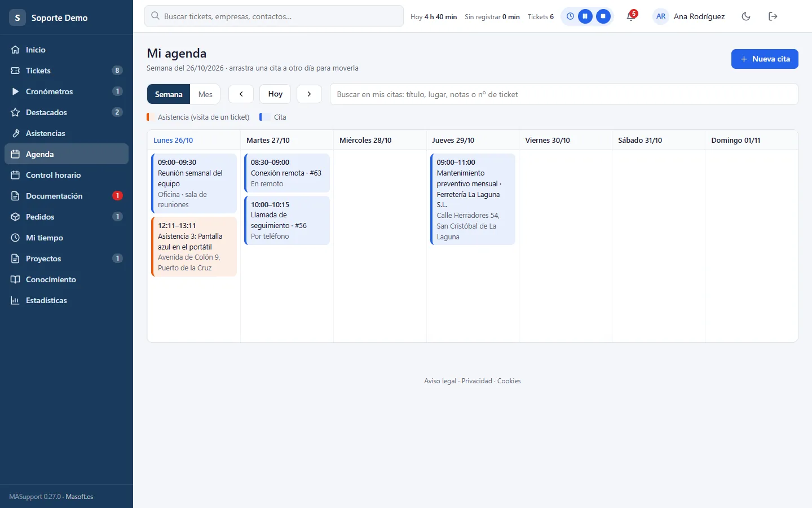Open Ana Rodríguez user profile

click(x=689, y=16)
